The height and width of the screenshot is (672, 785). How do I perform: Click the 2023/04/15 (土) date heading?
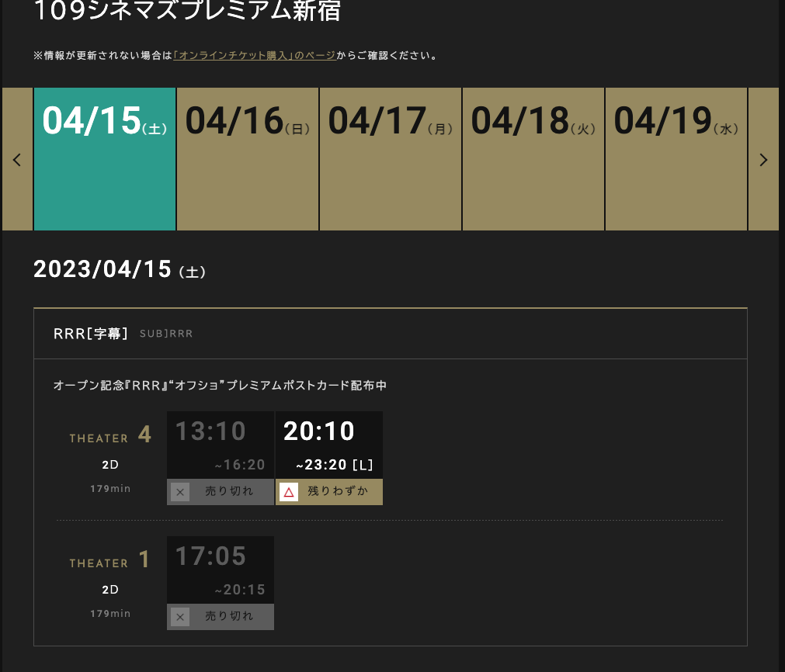(x=120, y=270)
